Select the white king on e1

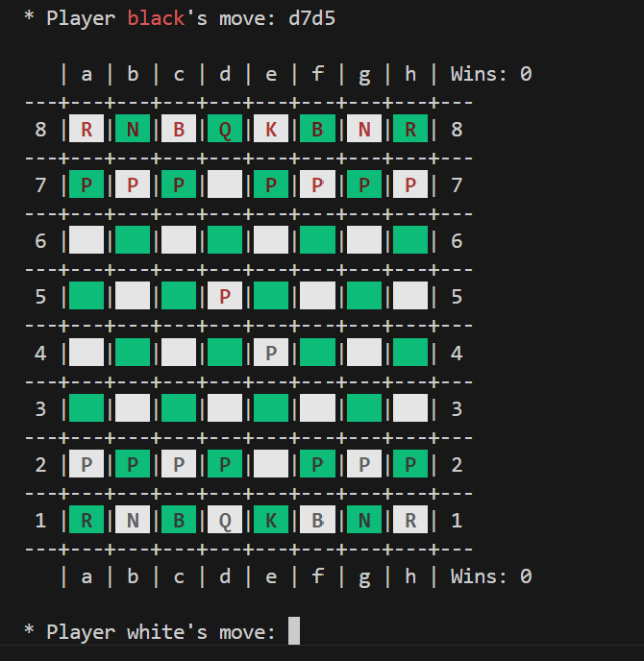tap(271, 522)
